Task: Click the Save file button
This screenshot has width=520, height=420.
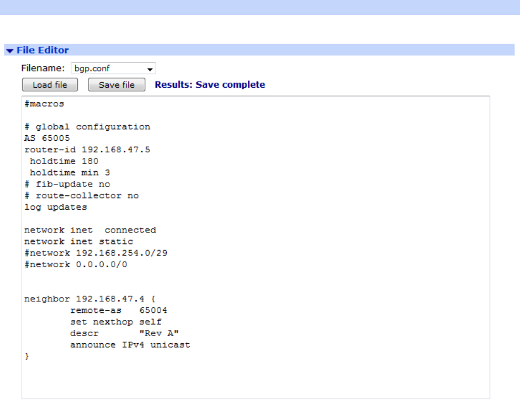Action: 116,85
